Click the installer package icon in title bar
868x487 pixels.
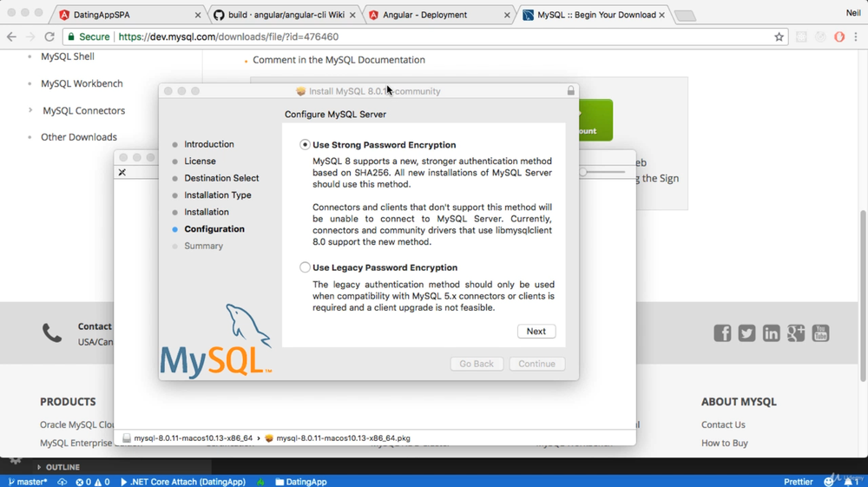pos(300,91)
